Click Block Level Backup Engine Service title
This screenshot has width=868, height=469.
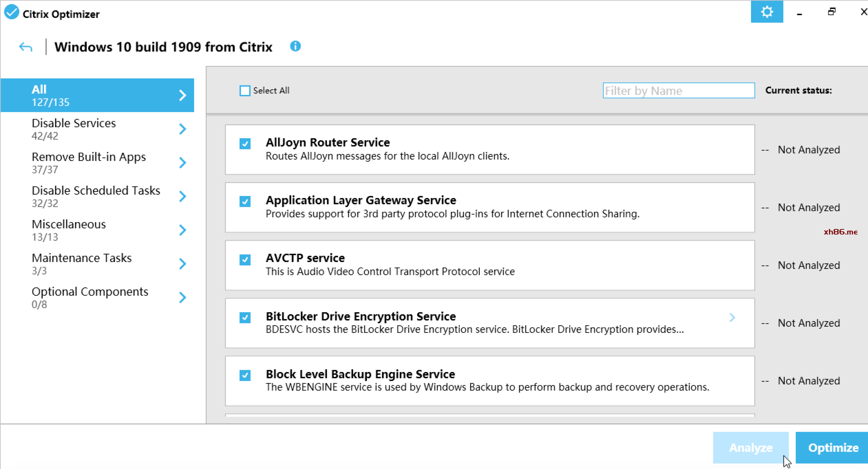coord(360,374)
